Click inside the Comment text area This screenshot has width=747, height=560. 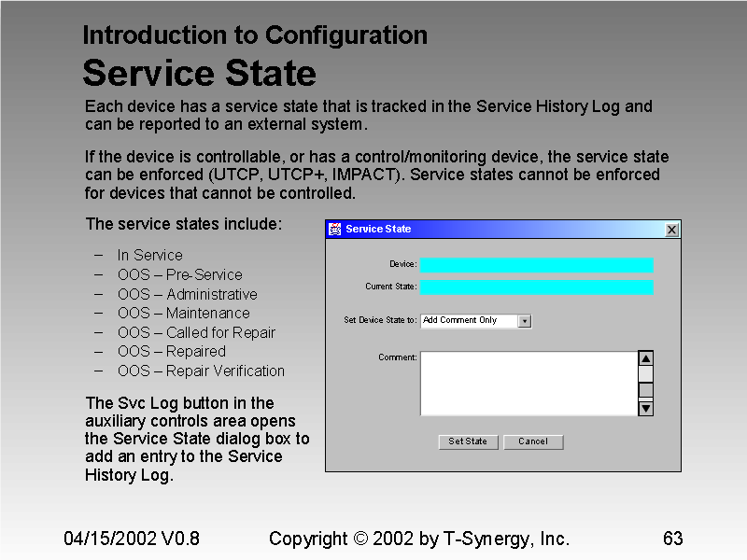coord(528,383)
